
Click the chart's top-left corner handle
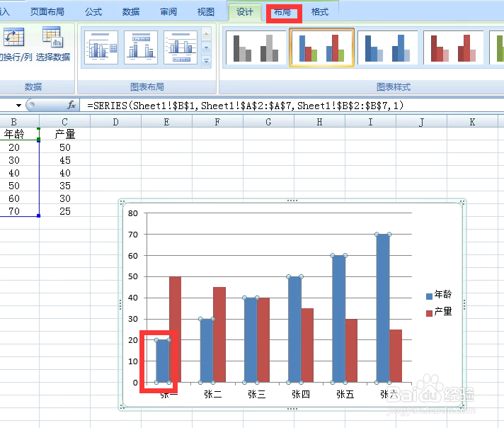click(122, 202)
